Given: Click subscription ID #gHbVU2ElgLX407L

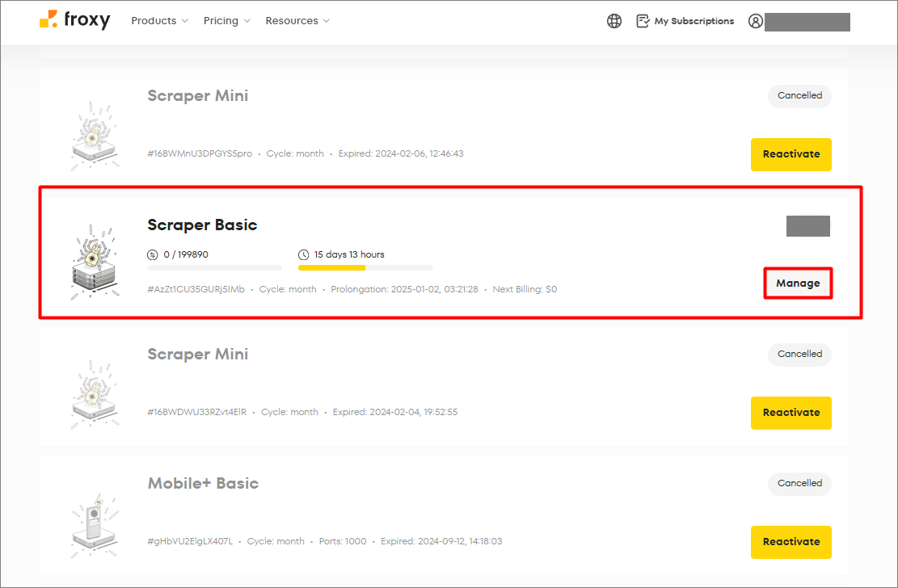Looking at the screenshot, I should click(x=190, y=541).
